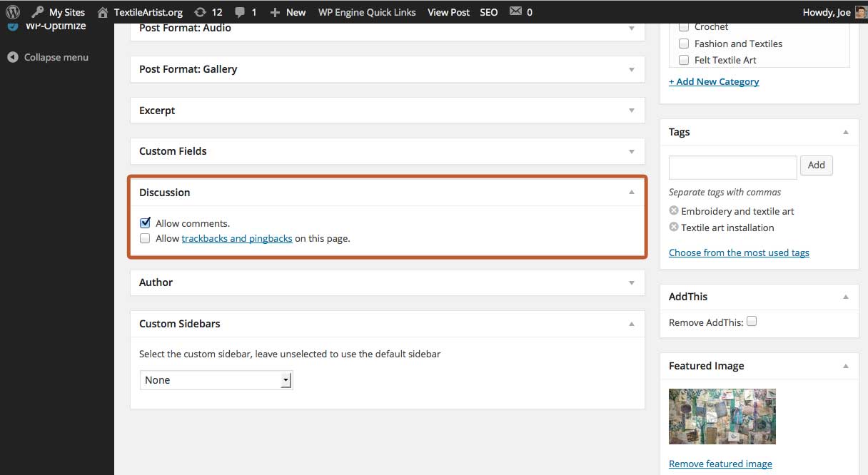The width and height of the screenshot is (868, 475).
Task: Check Fashion and Textiles category
Action: coord(684,44)
